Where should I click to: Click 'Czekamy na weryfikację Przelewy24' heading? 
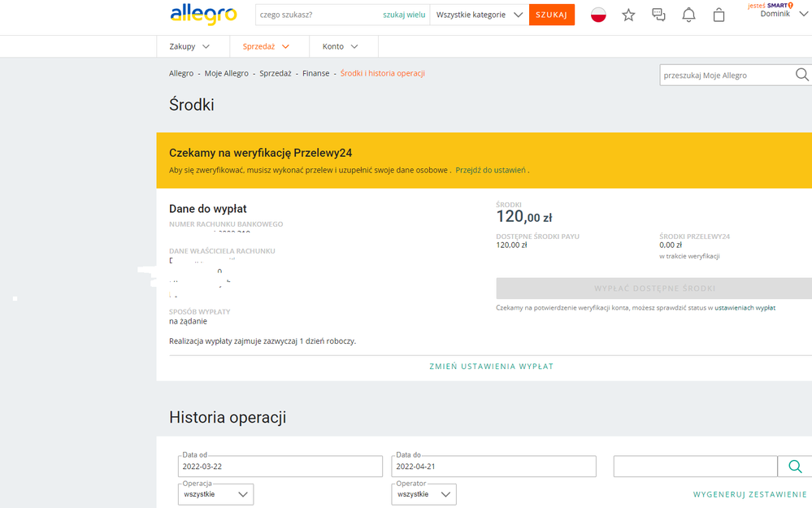click(260, 153)
